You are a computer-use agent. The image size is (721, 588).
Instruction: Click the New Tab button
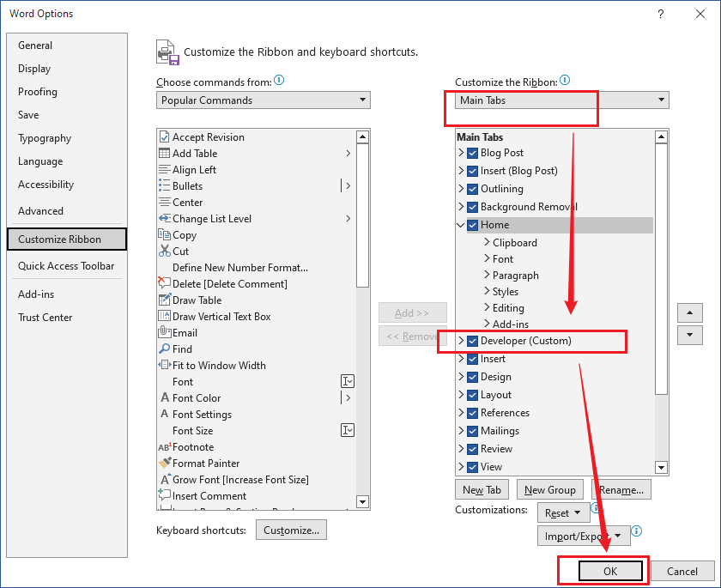482,489
